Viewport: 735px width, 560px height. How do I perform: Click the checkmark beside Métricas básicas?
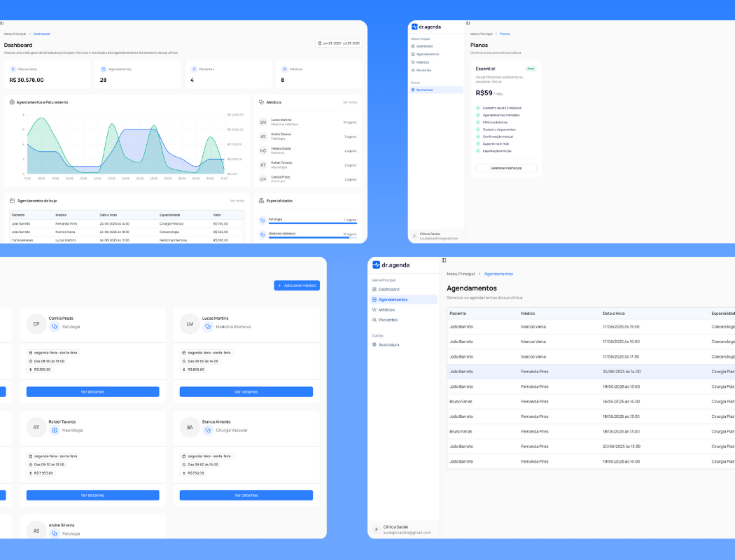coord(478,122)
